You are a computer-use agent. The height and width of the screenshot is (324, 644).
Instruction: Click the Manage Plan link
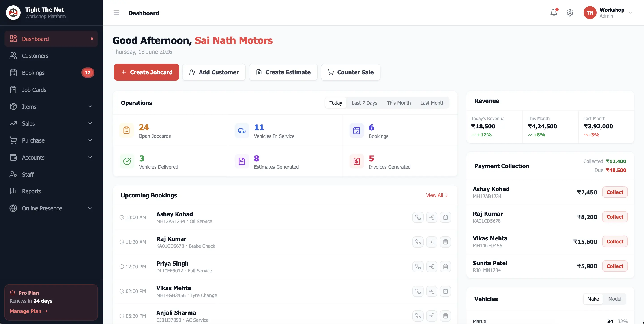(x=28, y=311)
